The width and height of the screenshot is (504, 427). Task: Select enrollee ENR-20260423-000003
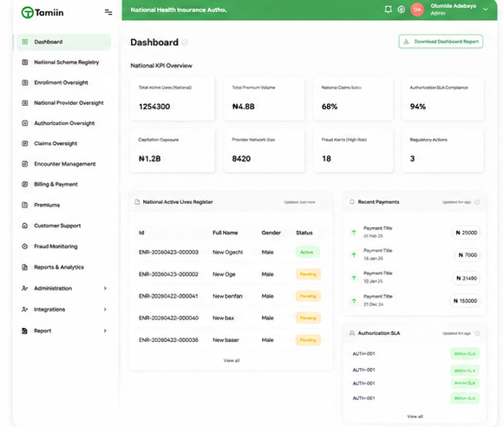point(168,252)
